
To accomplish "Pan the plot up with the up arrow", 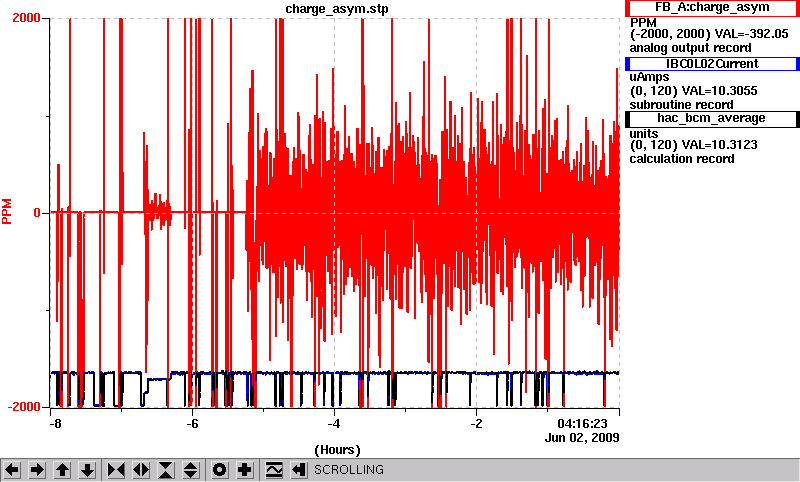I will pos(62,470).
